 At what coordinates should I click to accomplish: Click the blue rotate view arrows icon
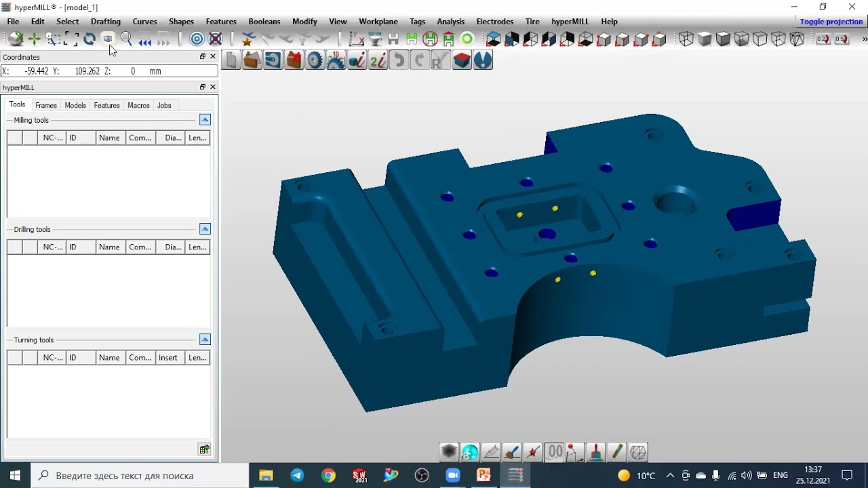tap(90, 39)
